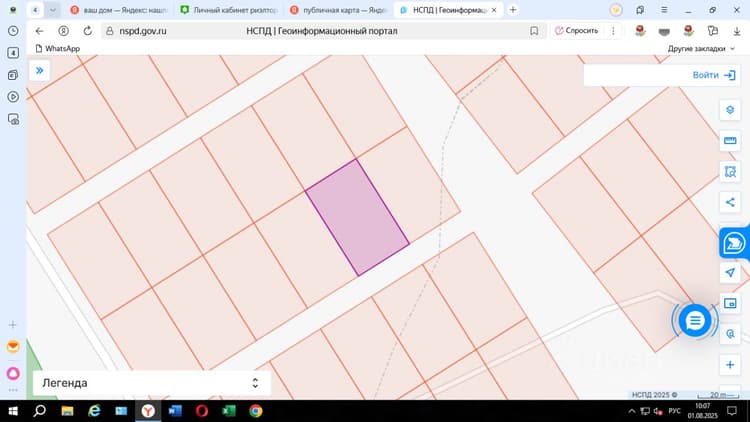Expand the Легенда panel
This screenshot has height=422, width=750.
(151, 383)
